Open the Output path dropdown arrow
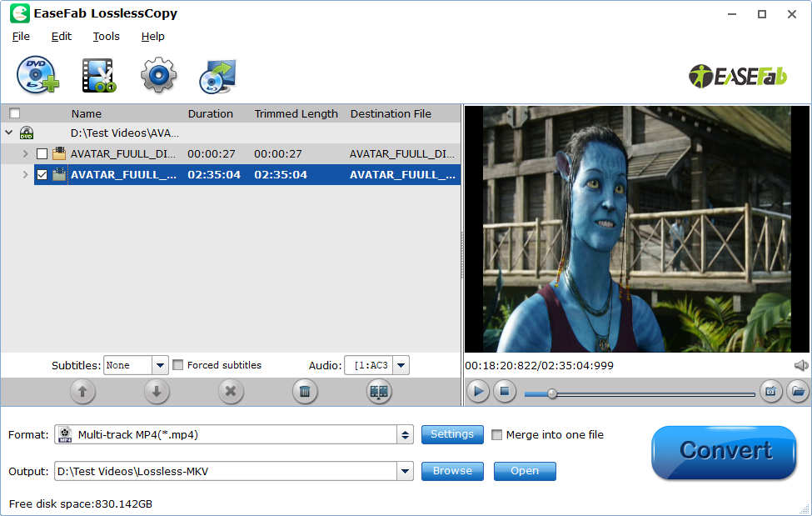The height and width of the screenshot is (516, 812). click(405, 471)
